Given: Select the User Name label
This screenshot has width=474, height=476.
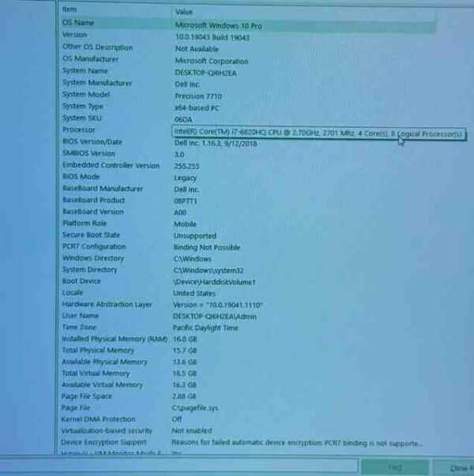Looking at the screenshot, I should [81, 316].
